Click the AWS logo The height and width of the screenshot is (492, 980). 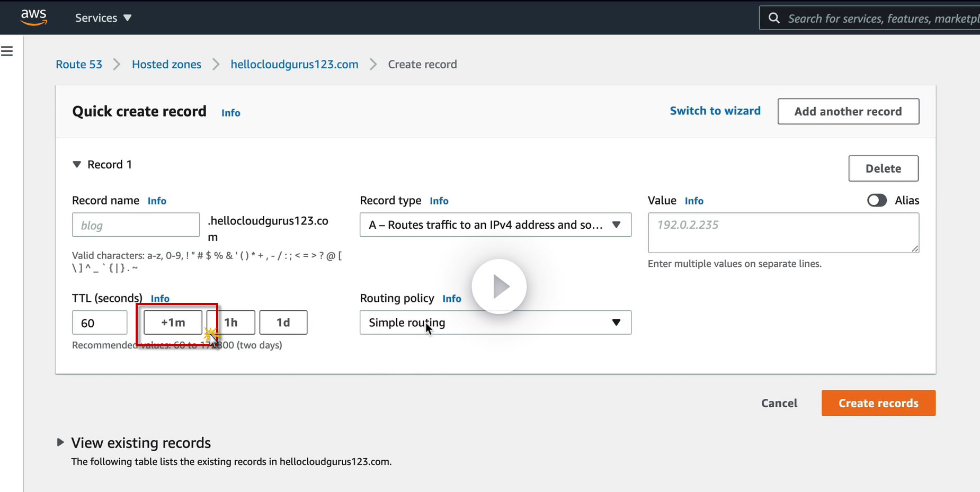click(34, 17)
